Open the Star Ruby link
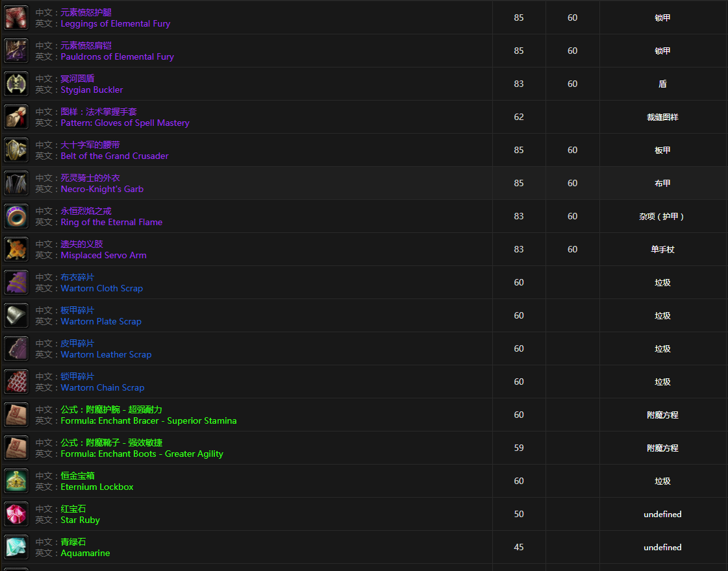The width and height of the screenshot is (728, 571). pos(81,520)
